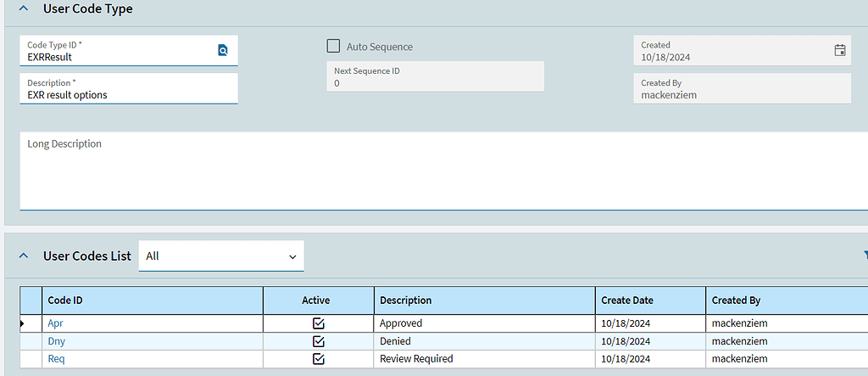
Task: Open Code Type ID lookup search icon
Action: (x=223, y=50)
